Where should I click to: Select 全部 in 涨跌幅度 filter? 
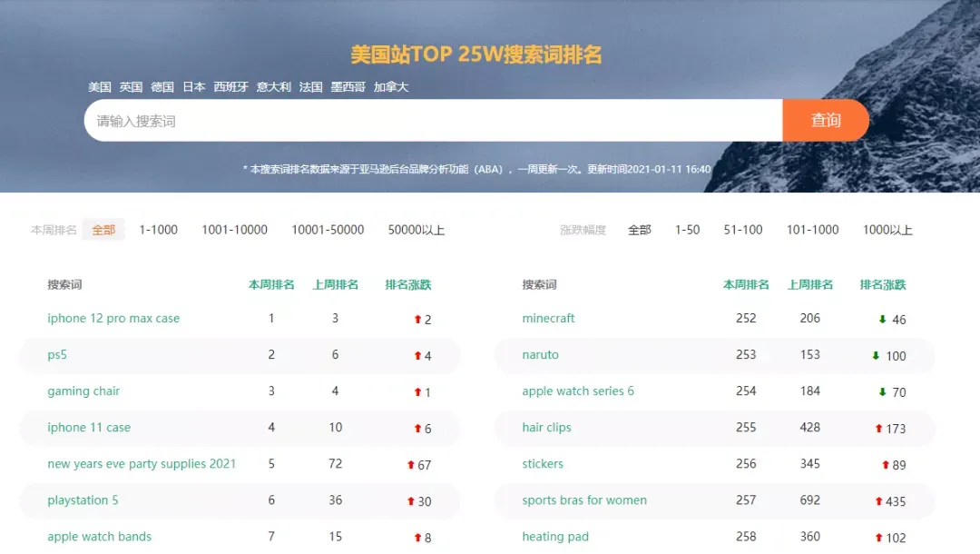[640, 230]
